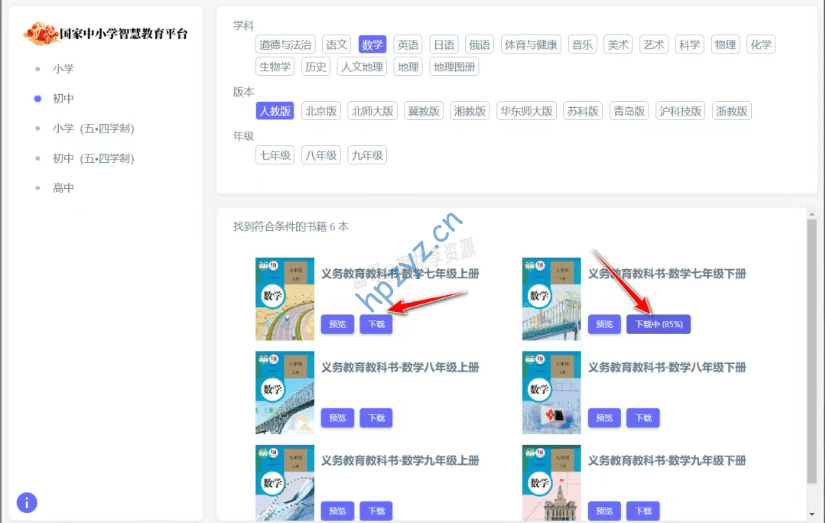Filter by 七年级 grade

274,155
